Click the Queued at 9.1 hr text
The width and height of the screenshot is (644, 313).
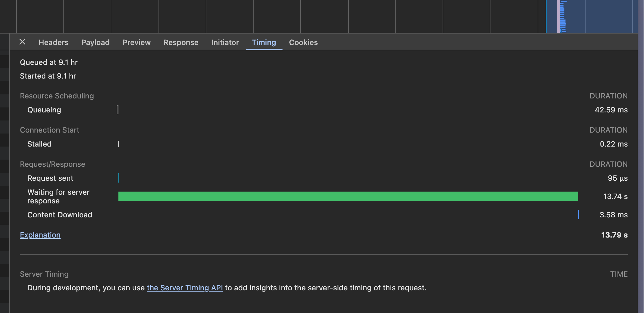49,62
